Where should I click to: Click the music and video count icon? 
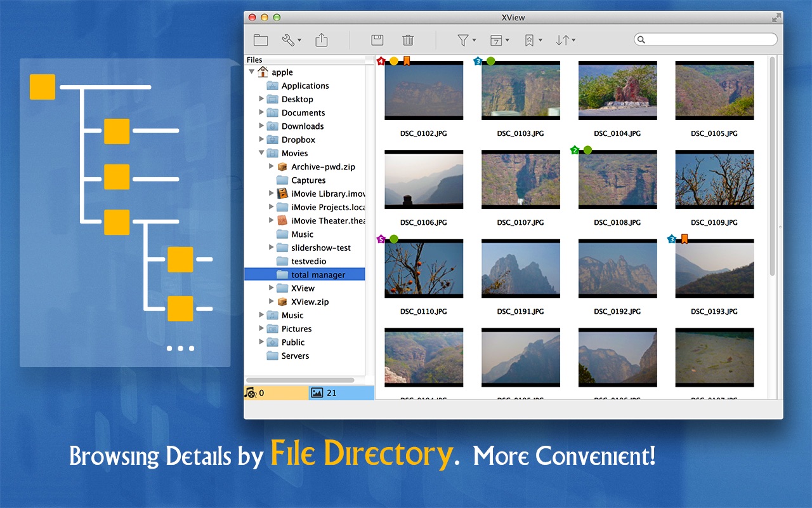[251, 393]
